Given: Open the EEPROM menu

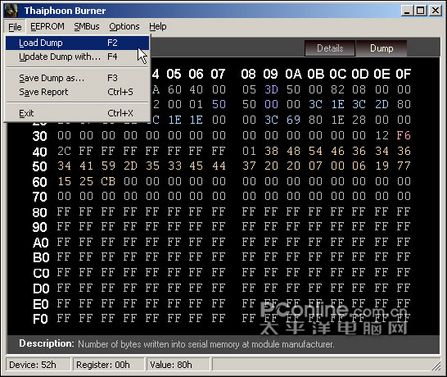Looking at the screenshot, I should pos(47,27).
